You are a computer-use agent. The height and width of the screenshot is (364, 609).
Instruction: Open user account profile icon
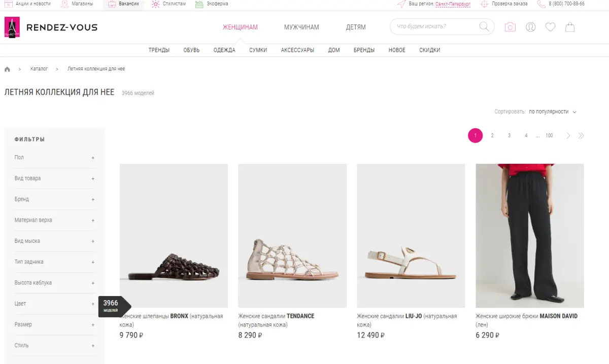tap(531, 27)
